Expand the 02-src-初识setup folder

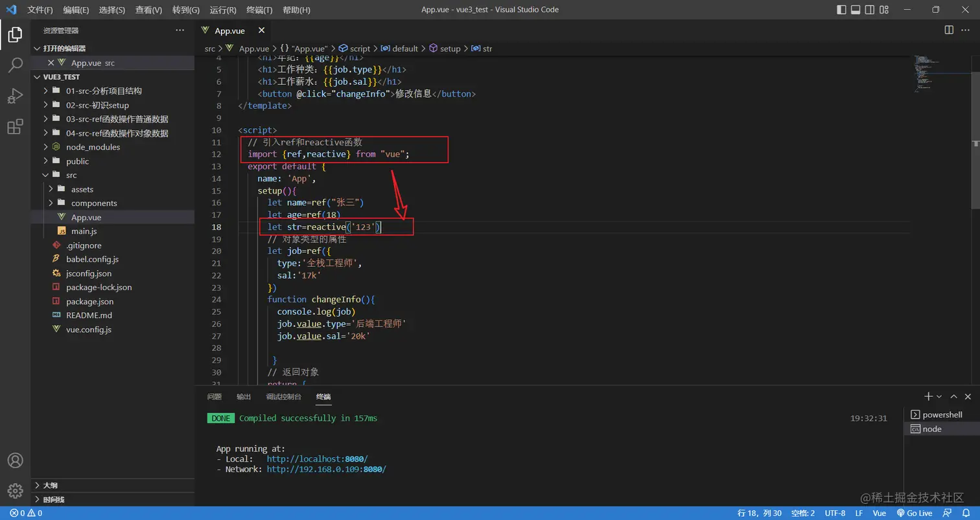[x=97, y=105]
